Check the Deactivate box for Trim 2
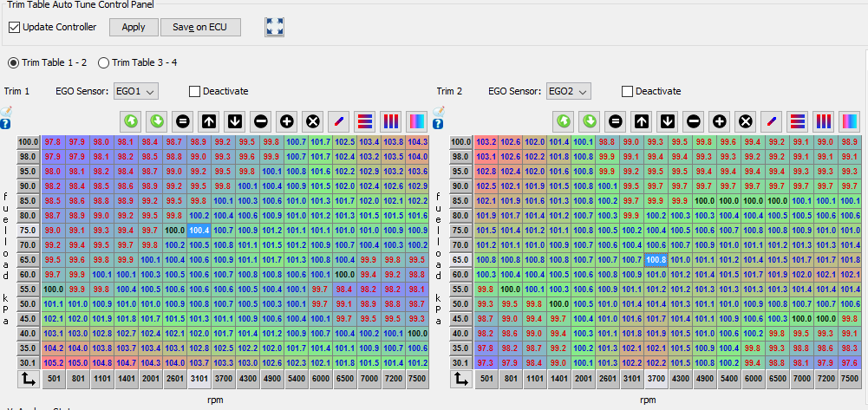This screenshot has height=410, width=868. (627, 91)
